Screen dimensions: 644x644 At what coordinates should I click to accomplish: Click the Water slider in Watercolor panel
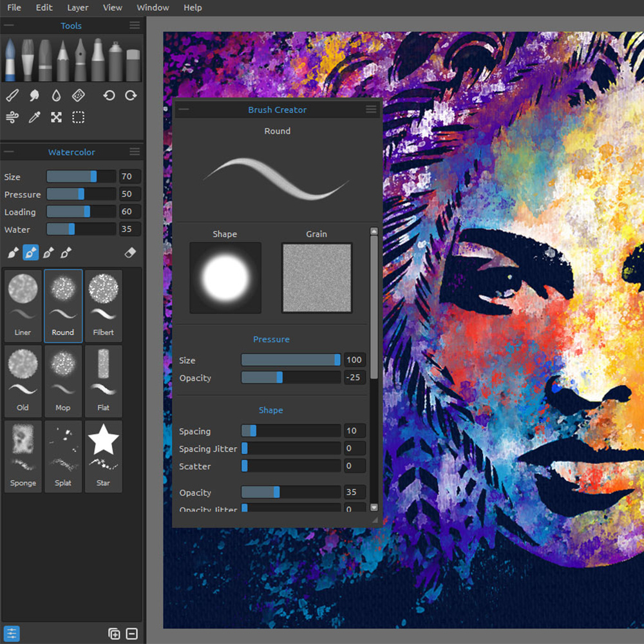click(80, 229)
